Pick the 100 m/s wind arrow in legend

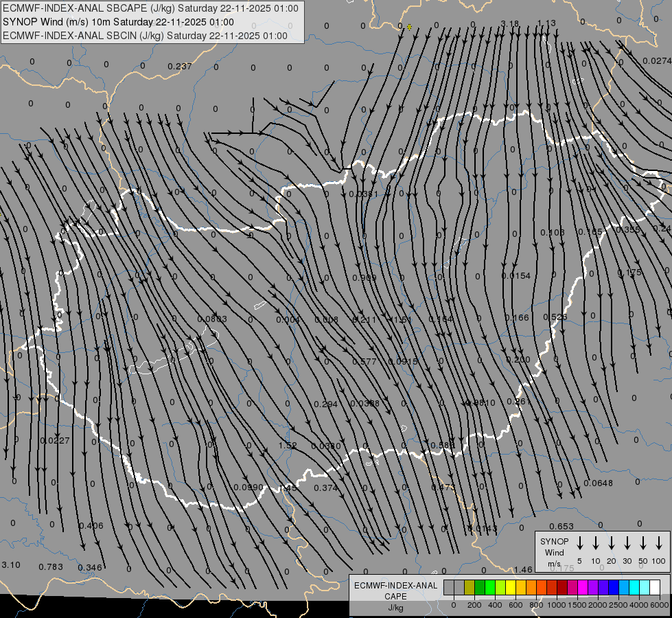click(x=659, y=543)
